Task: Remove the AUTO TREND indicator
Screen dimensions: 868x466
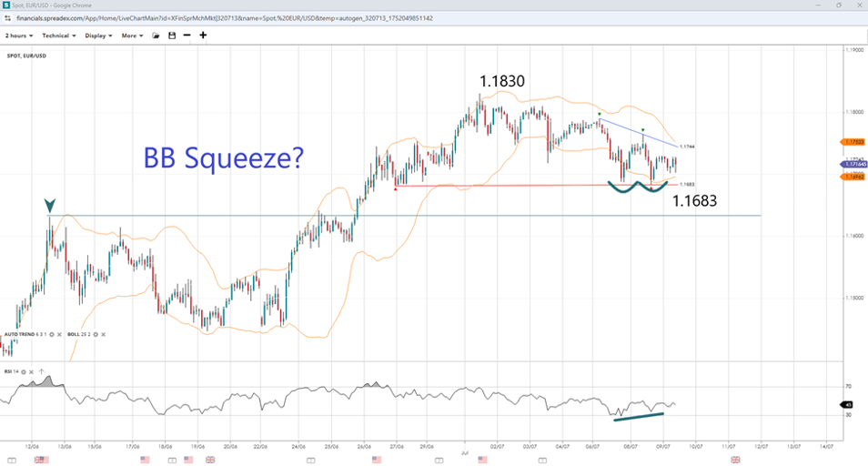Action: point(60,335)
